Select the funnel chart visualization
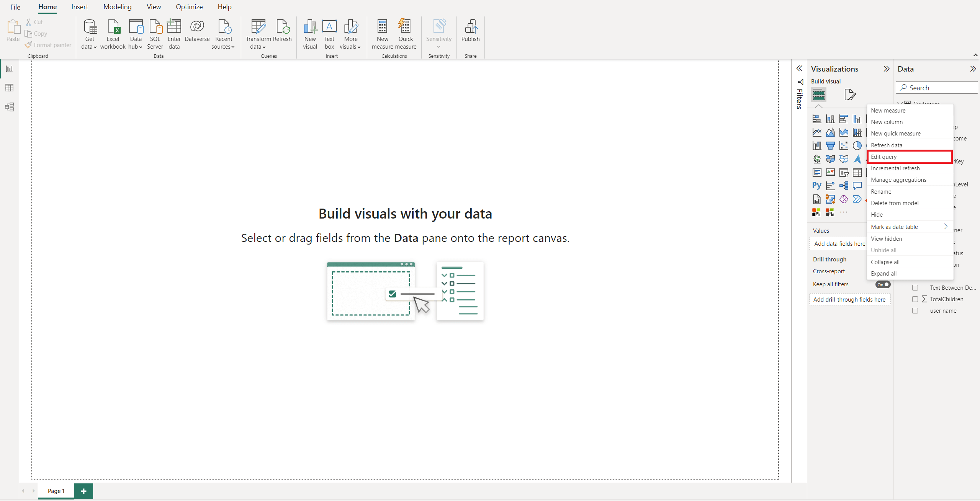980x501 pixels. (x=830, y=145)
